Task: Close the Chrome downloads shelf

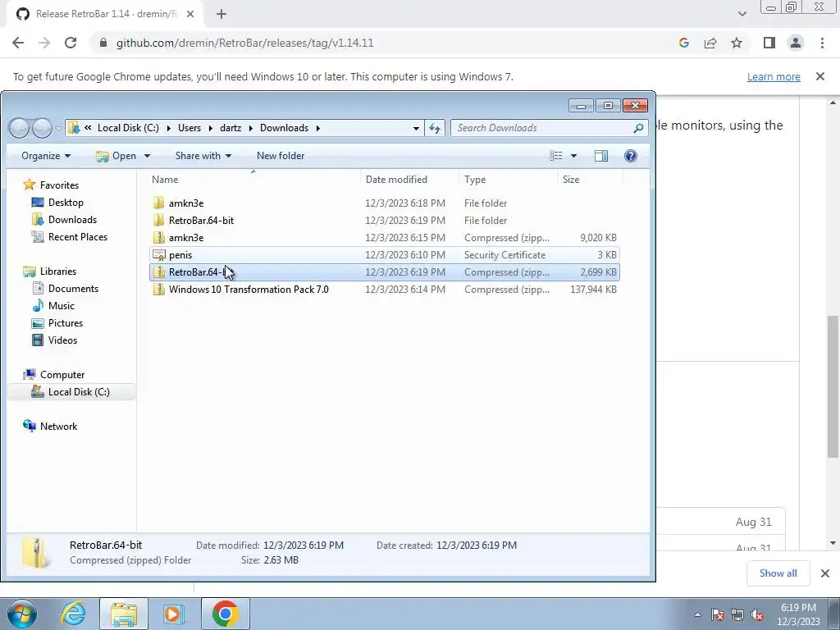Action: (825, 573)
